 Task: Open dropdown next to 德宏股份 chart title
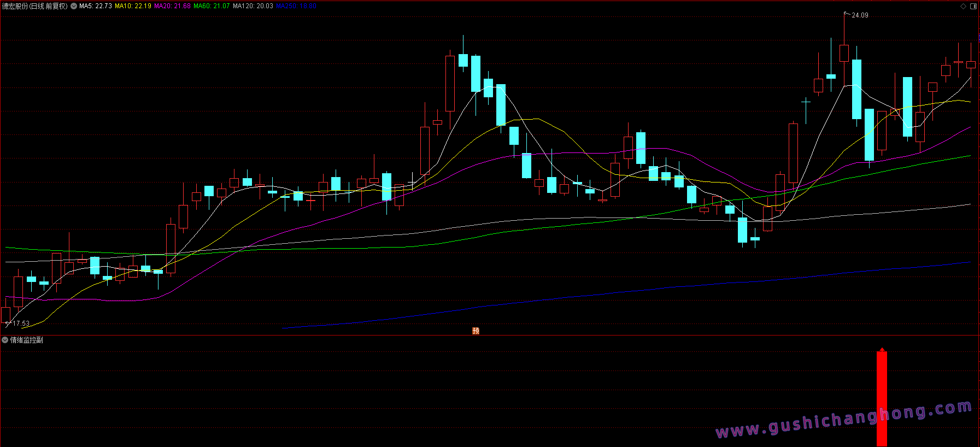coord(74,6)
